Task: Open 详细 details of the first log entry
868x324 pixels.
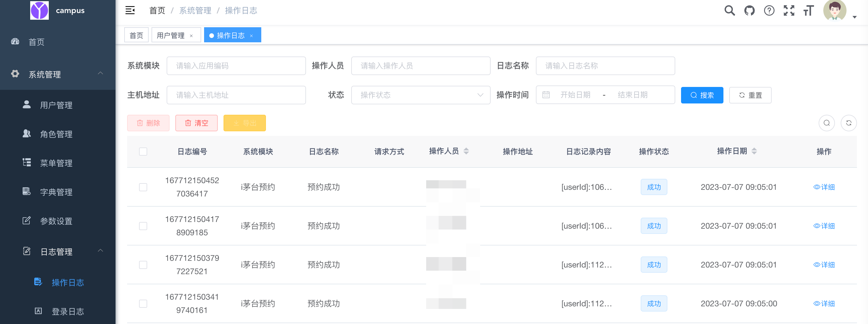Action: point(824,187)
